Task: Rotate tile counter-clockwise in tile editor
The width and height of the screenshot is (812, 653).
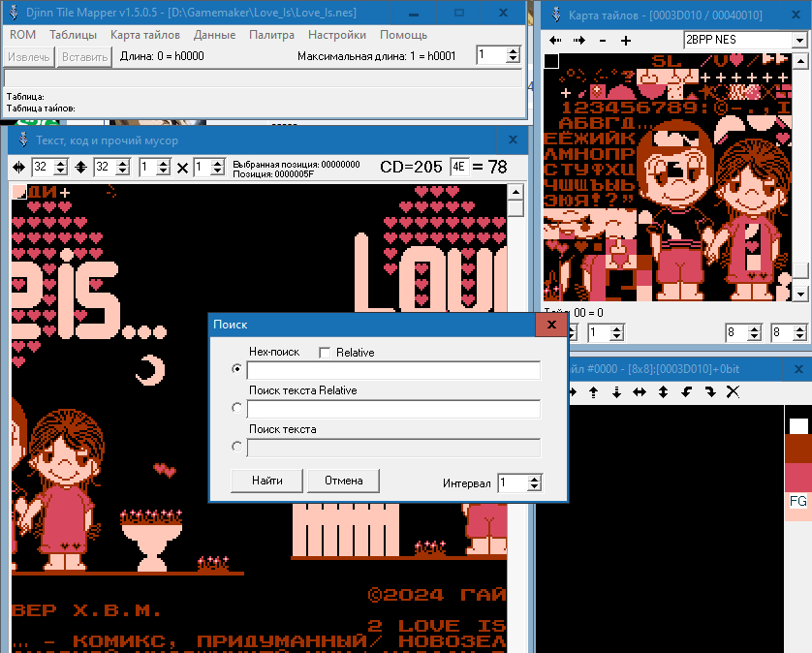Action: tap(686, 392)
